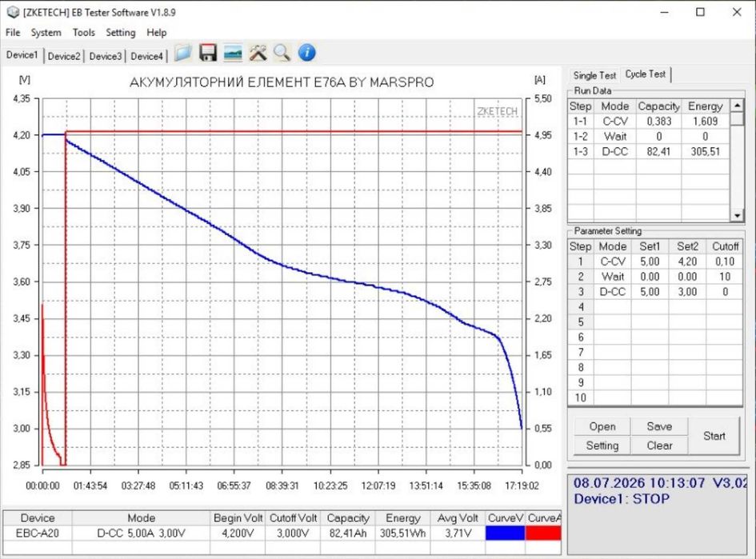Select step 4 row number in the parameter table
Image resolution: width=756 pixels, height=559 pixels.
coord(581,307)
